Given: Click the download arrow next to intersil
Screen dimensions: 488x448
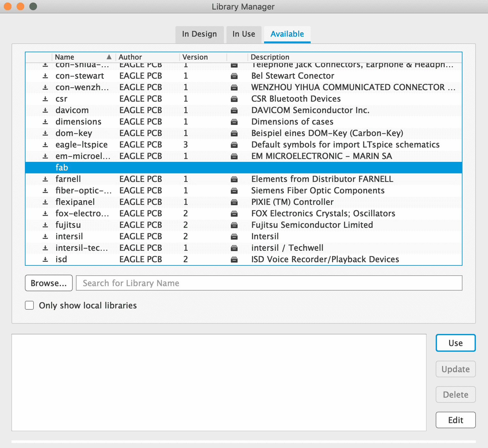Looking at the screenshot, I should click(x=45, y=236).
